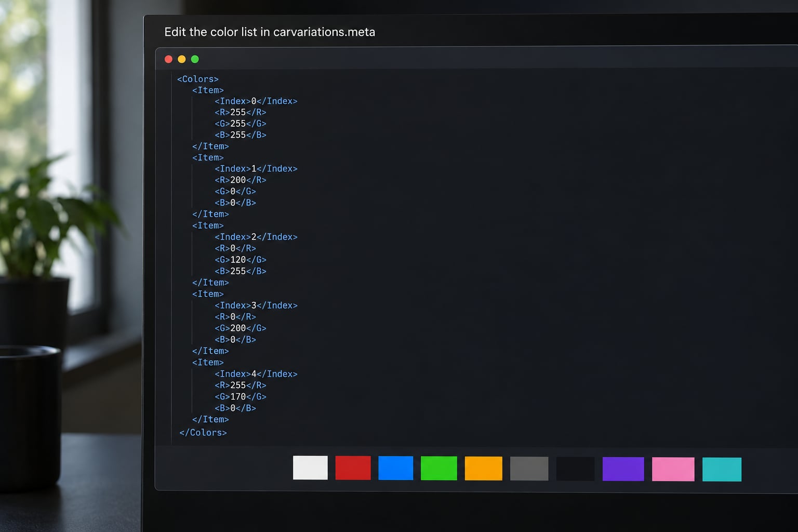Maximize the editor with the green button

(195, 59)
